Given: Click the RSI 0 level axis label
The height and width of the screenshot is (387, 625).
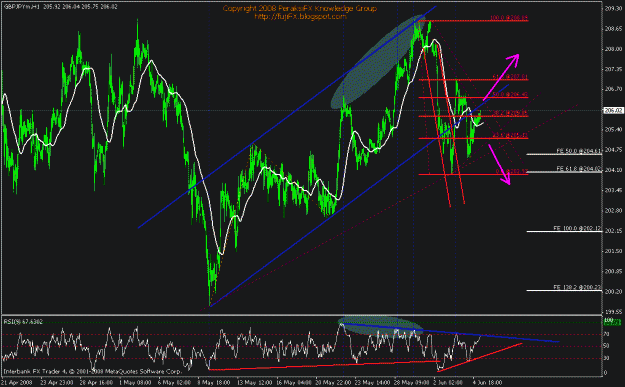Looking at the screenshot, I should point(606,373).
